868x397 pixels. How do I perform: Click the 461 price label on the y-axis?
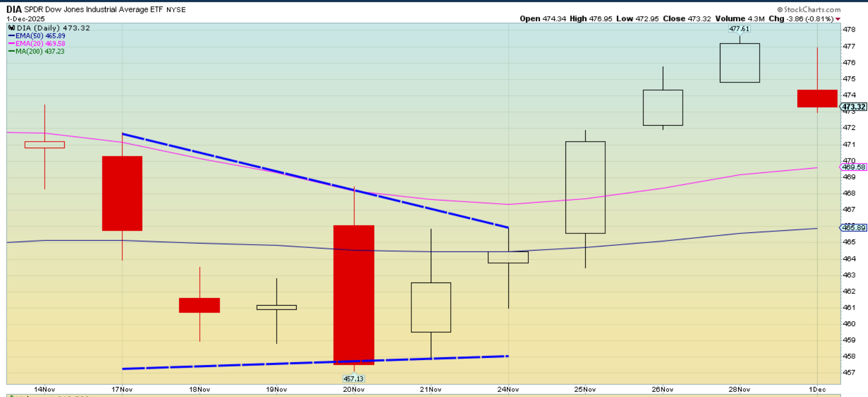(849, 307)
